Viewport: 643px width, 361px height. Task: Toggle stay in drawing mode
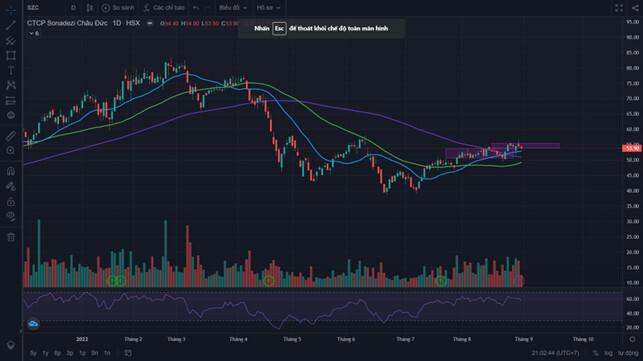tap(11, 186)
